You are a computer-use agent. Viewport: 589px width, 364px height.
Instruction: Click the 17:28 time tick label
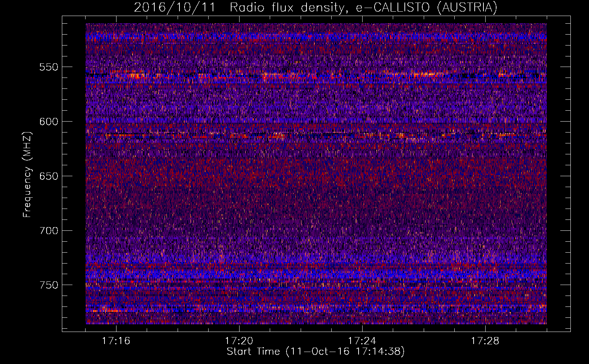click(x=485, y=341)
